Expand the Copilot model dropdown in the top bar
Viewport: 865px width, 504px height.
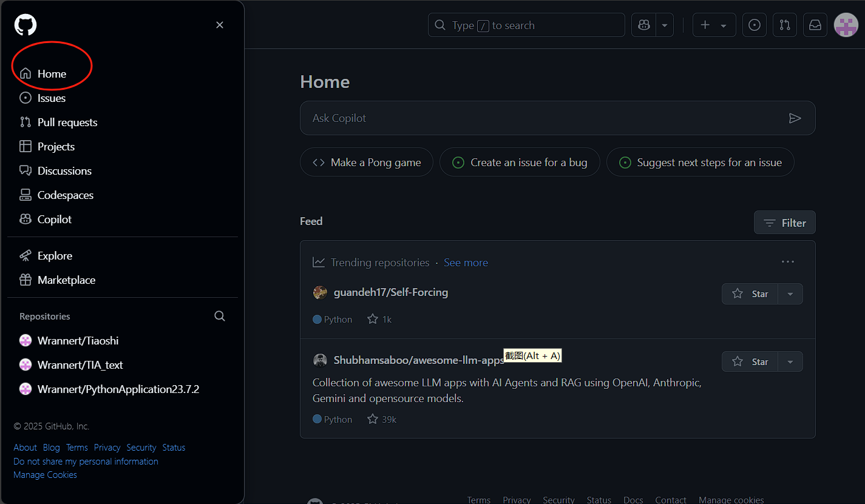(x=664, y=25)
